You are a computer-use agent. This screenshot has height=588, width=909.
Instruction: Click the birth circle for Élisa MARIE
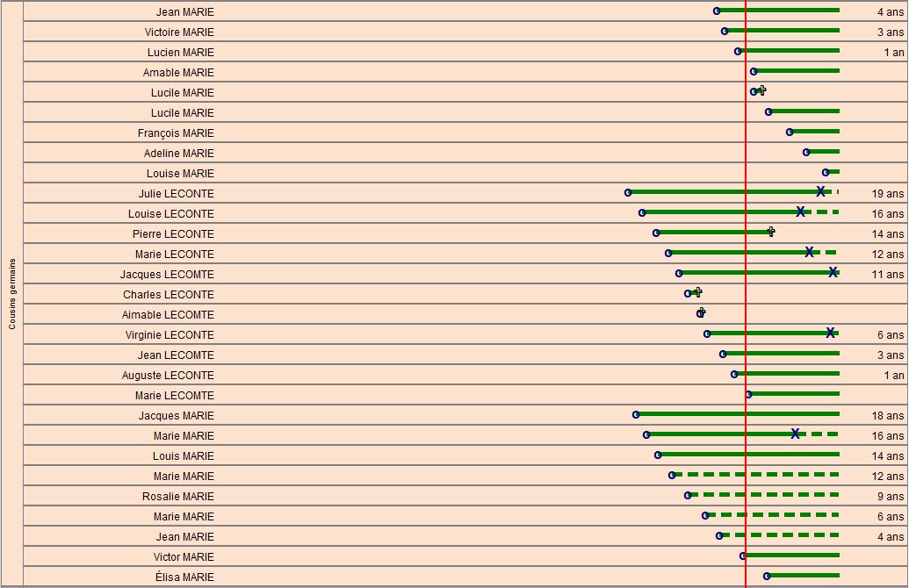(767, 576)
